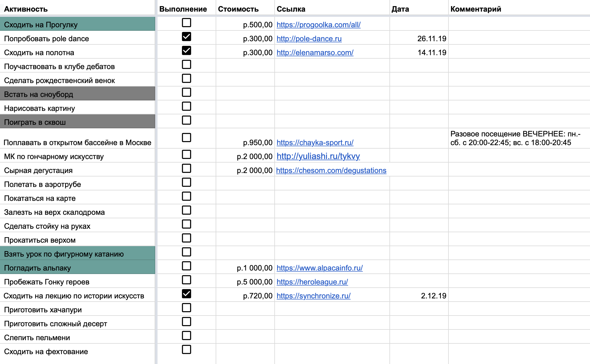
Task: Select the cost cell р.1 000,00
Action: pos(245,267)
